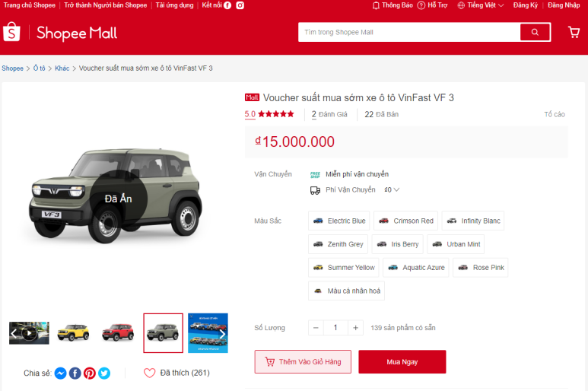The width and height of the screenshot is (588, 391).
Task: Show next thumbnails with right arrow
Action: click(x=222, y=333)
